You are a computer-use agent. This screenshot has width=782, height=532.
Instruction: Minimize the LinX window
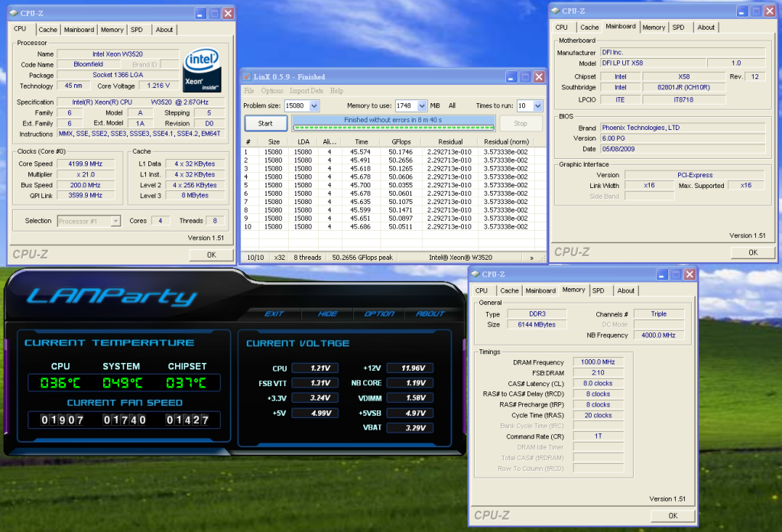[511, 76]
